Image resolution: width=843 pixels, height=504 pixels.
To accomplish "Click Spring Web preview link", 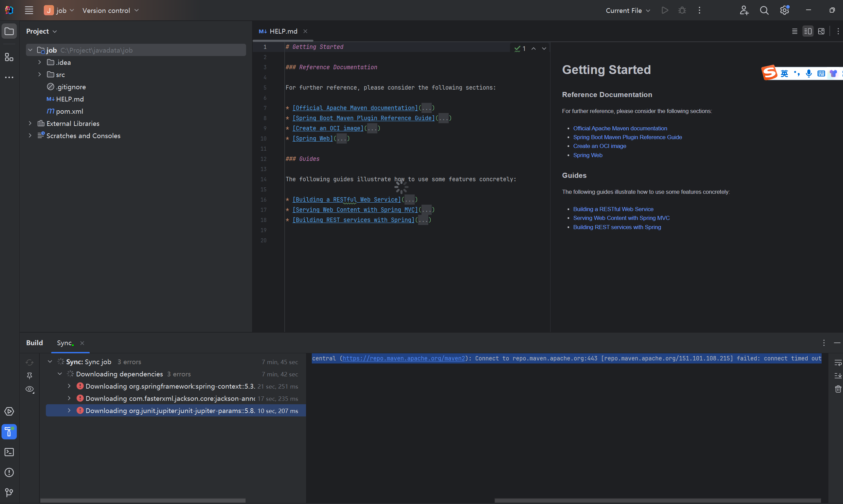I will point(588,155).
